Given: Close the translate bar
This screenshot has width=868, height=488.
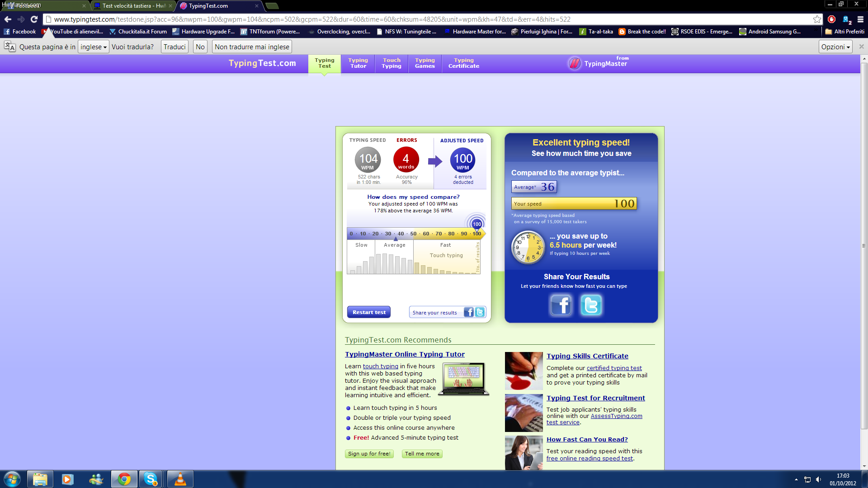Looking at the screenshot, I should click(861, 47).
